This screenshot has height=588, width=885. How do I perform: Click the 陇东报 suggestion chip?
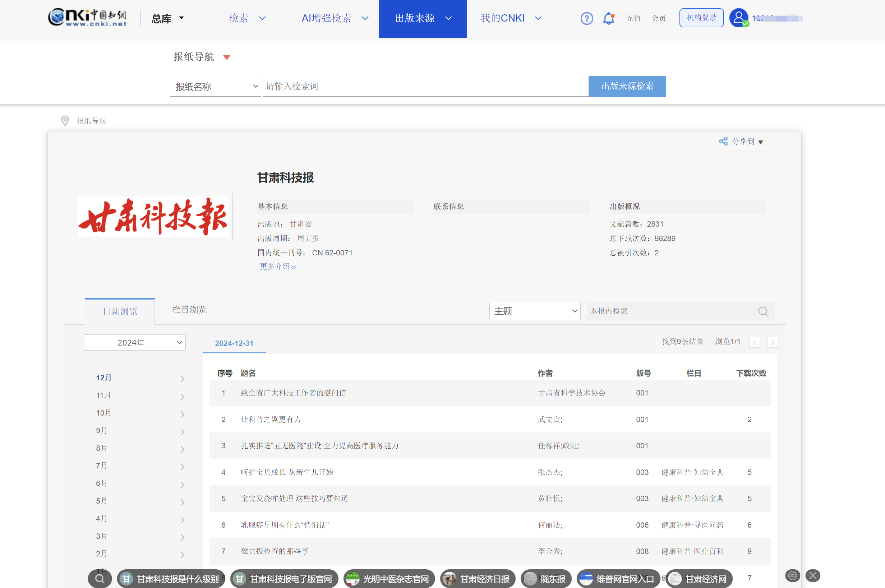pyautogui.click(x=546, y=579)
